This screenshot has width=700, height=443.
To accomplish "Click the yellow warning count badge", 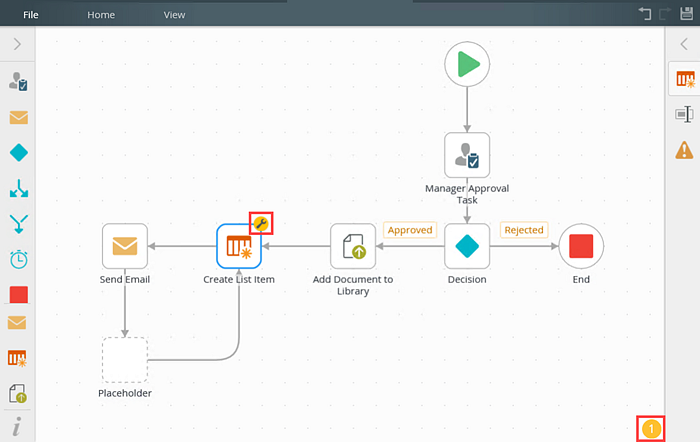I will click(651, 429).
